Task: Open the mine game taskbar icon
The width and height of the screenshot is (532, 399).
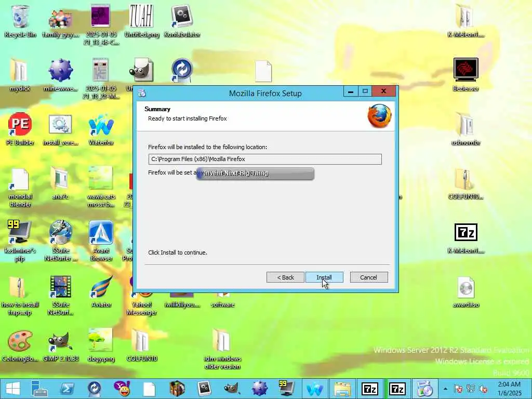Action: (x=260, y=389)
